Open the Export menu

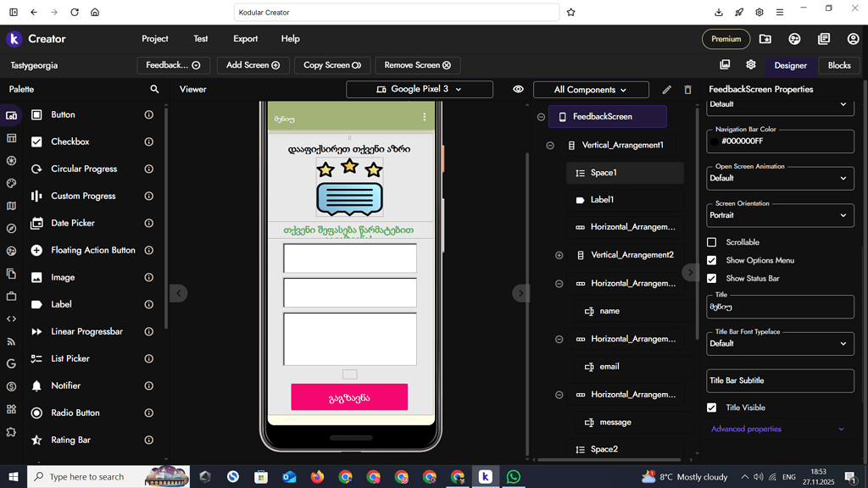pos(245,39)
